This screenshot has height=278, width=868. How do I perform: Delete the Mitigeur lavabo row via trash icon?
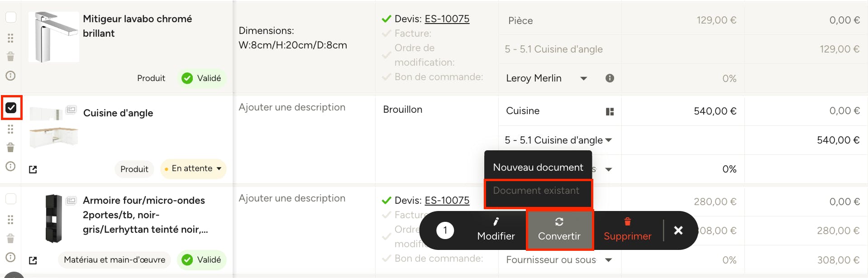tap(10, 57)
